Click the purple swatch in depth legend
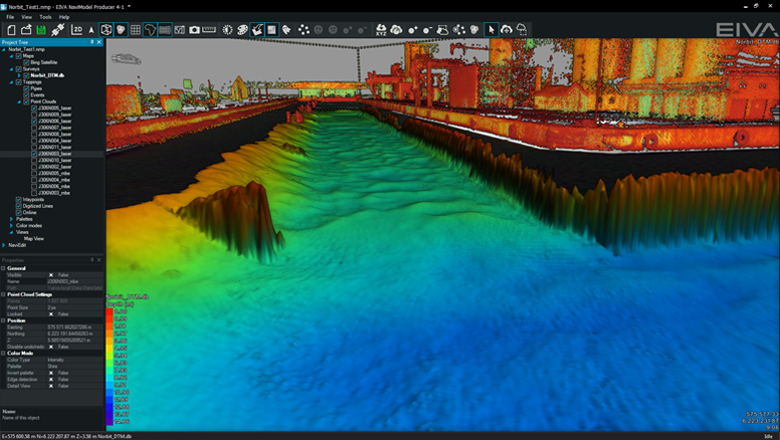 point(109,422)
